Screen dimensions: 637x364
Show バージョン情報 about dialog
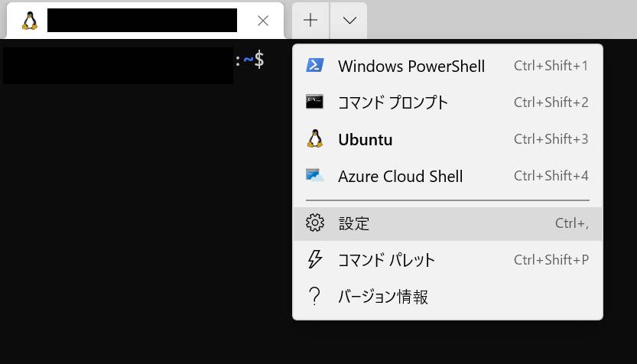click(x=383, y=297)
